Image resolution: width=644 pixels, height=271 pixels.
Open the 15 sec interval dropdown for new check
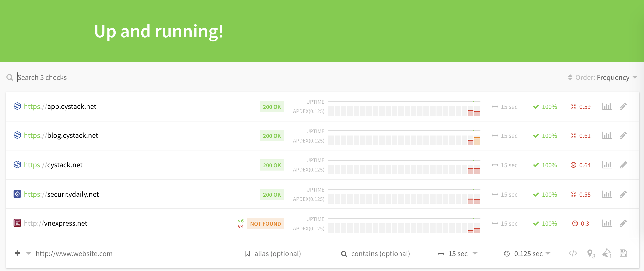pos(458,254)
